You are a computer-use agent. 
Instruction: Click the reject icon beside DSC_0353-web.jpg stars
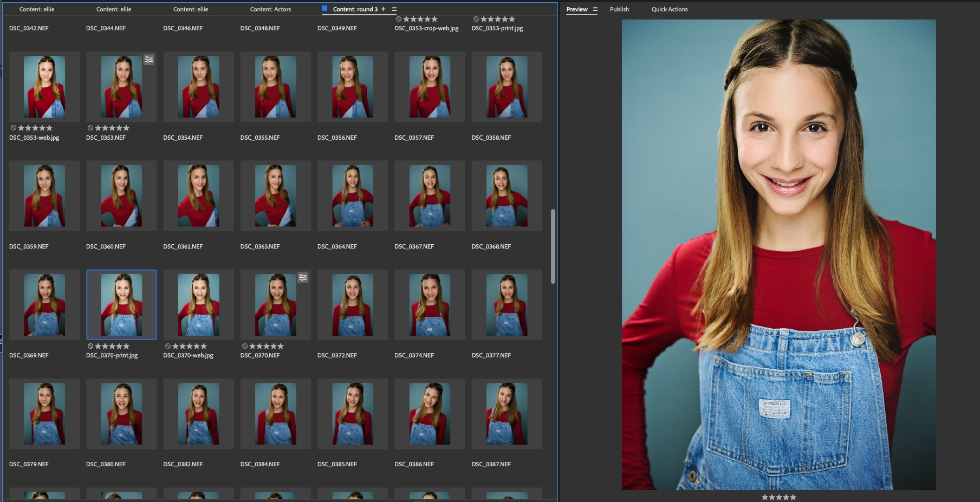coord(12,128)
